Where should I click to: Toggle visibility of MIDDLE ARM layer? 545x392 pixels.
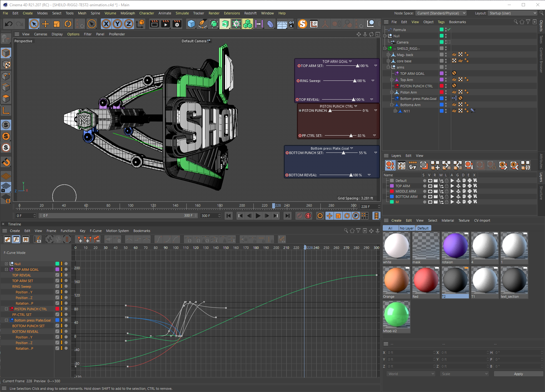coord(430,191)
